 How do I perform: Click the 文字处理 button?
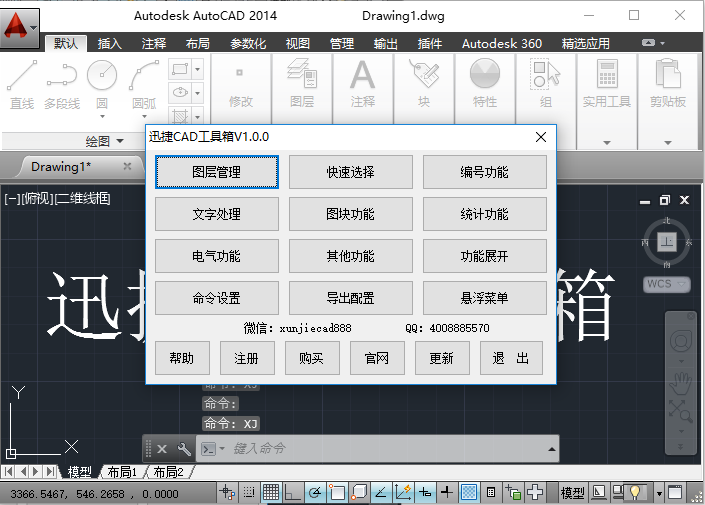217,214
